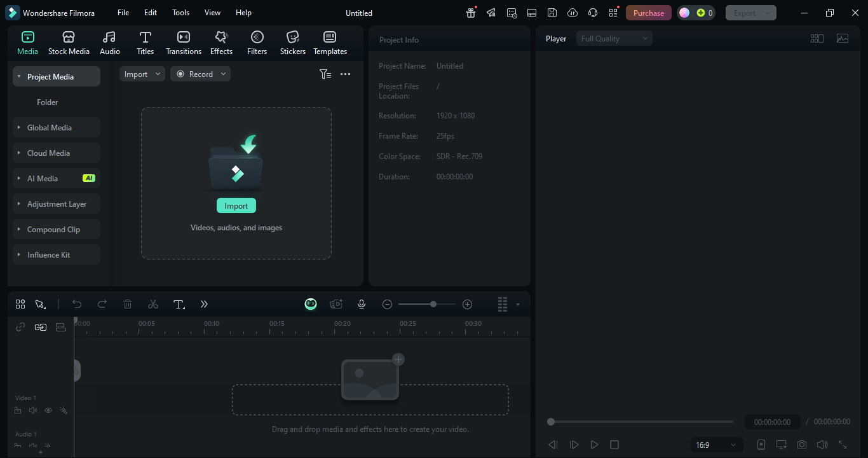This screenshot has width=868, height=458.
Task: Open the Tools menu
Action: (x=180, y=12)
